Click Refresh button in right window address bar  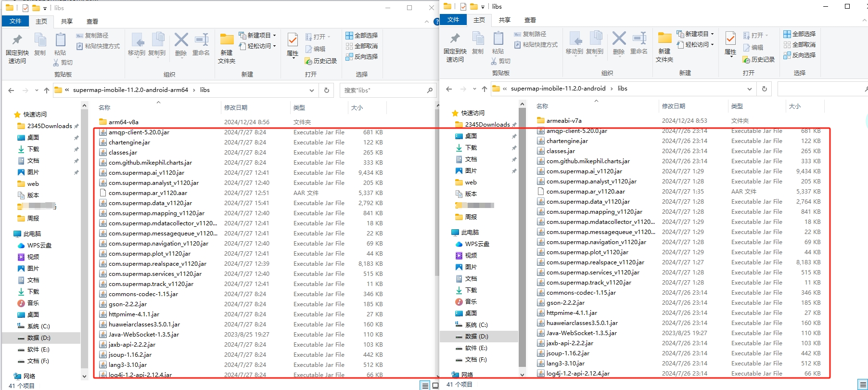tap(765, 89)
